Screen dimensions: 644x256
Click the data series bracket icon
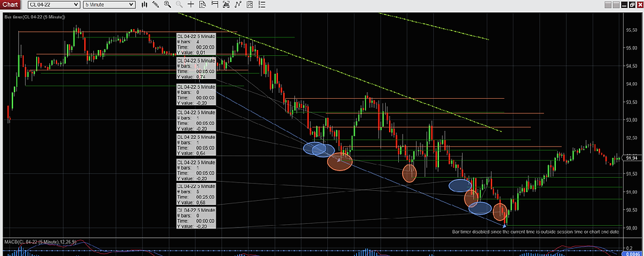click(226, 5)
